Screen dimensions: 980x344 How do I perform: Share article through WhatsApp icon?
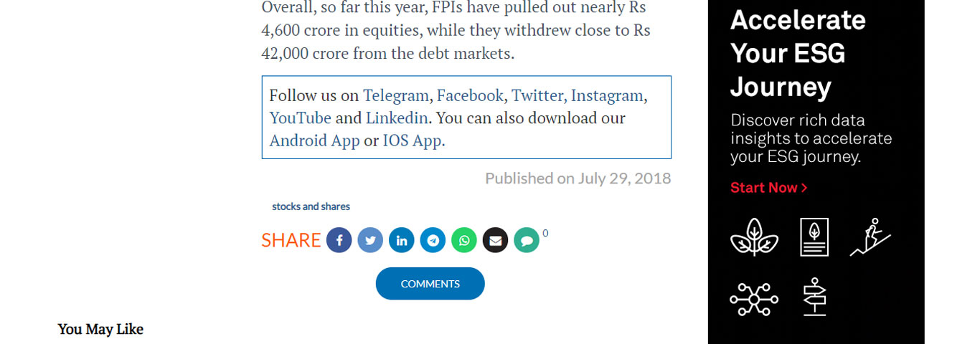[x=464, y=240]
